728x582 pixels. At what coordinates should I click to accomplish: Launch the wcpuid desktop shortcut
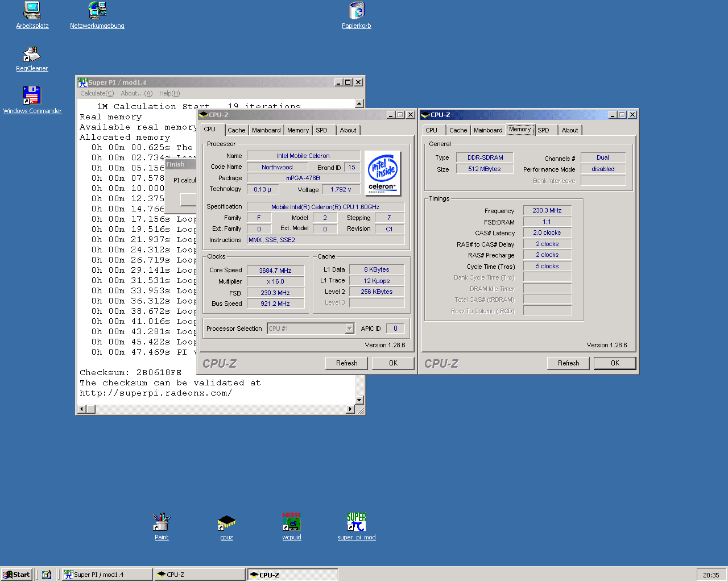(x=292, y=522)
